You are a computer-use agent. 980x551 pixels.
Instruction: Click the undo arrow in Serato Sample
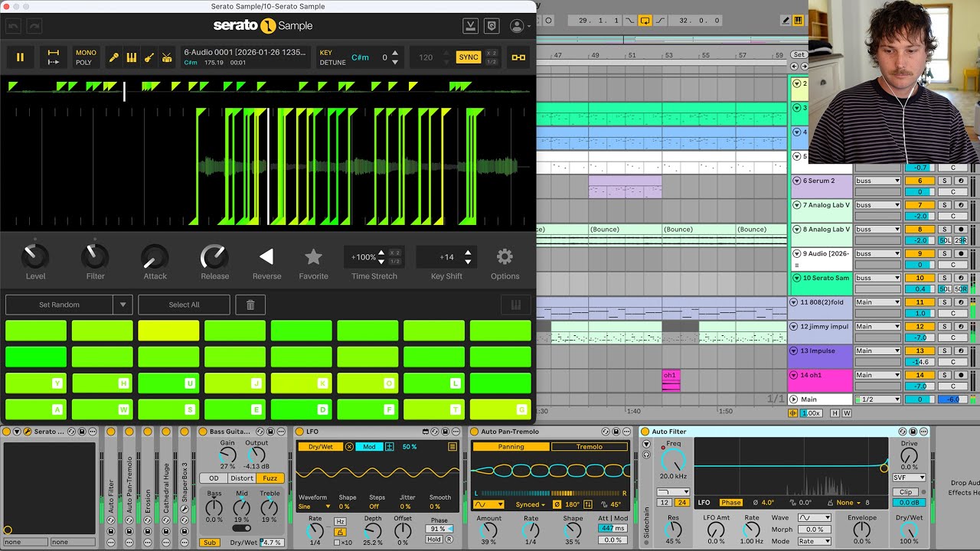tap(14, 26)
